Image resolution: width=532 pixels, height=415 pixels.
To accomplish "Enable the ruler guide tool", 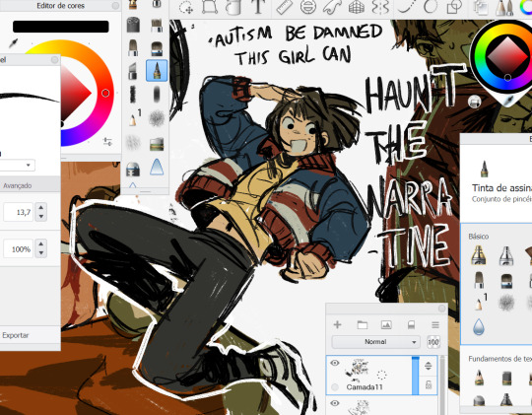I will coord(285,7).
